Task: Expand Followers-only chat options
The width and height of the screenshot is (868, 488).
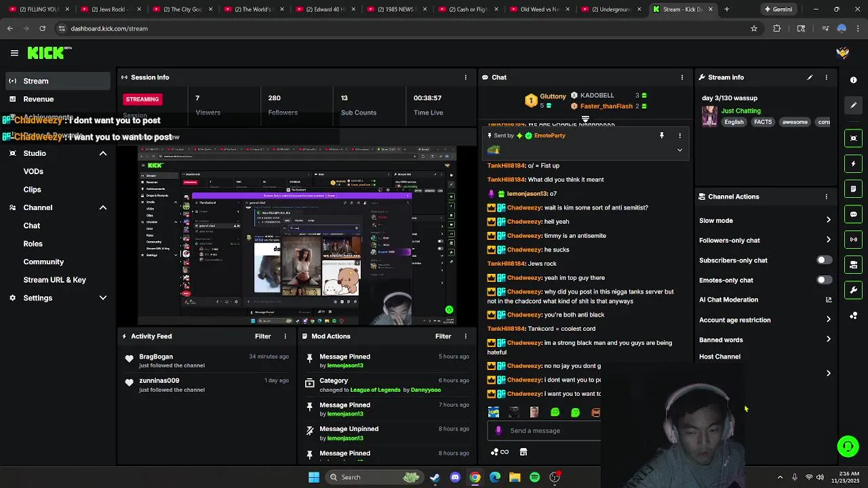Action: (x=828, y=240)
